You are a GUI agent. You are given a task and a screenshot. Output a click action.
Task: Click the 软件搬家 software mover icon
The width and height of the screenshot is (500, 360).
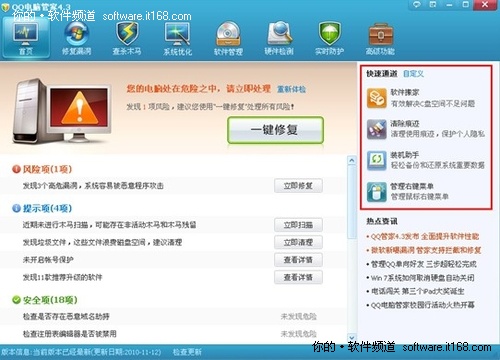[377, 98]
